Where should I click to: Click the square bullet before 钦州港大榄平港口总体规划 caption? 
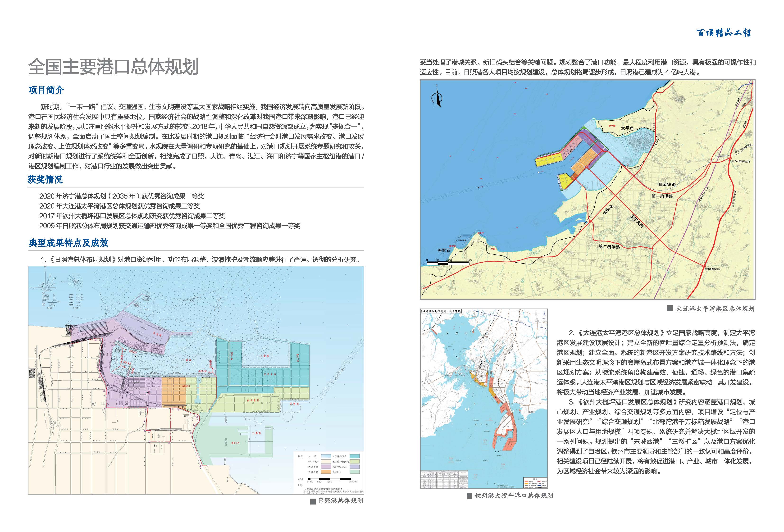(x=469, y=496)
